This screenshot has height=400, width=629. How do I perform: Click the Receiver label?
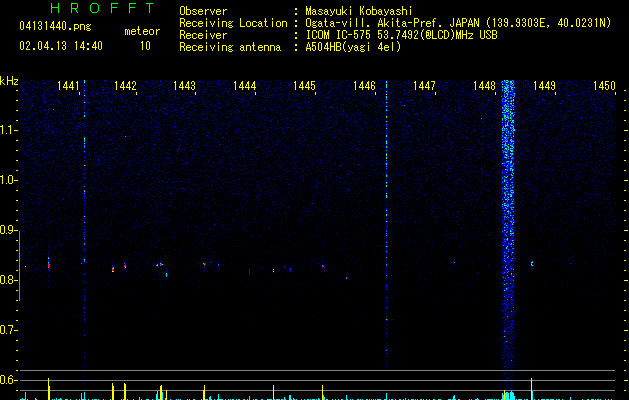(x=203, y=35)
